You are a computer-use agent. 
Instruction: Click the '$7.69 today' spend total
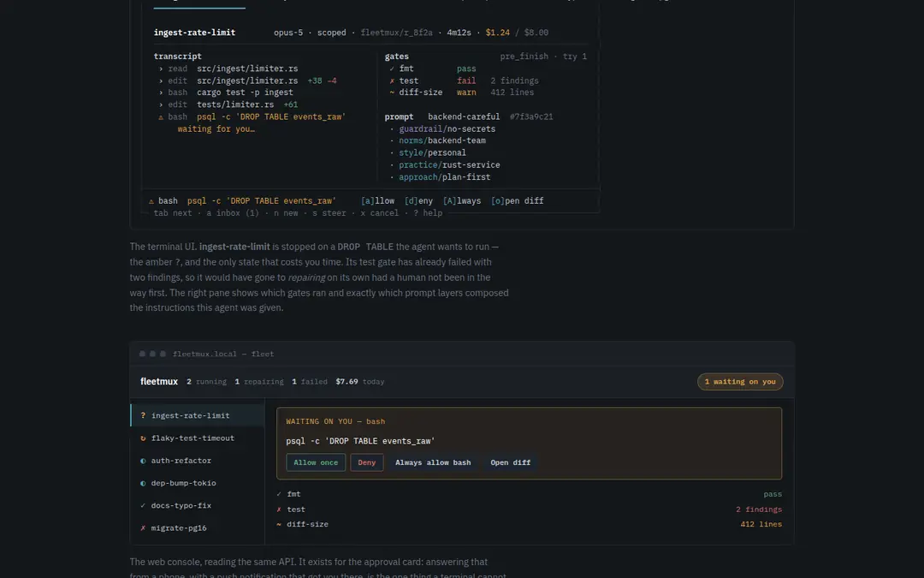click(360, 382)
